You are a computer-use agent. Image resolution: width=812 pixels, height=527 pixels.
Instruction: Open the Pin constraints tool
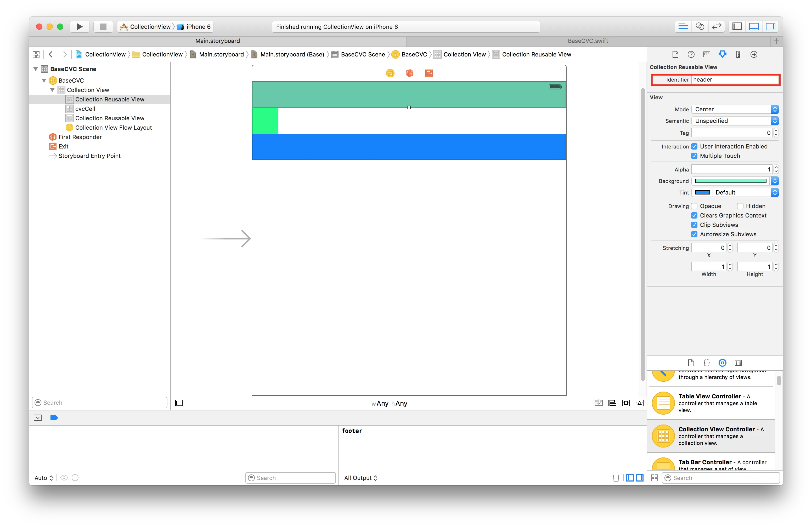pos(626,403)
